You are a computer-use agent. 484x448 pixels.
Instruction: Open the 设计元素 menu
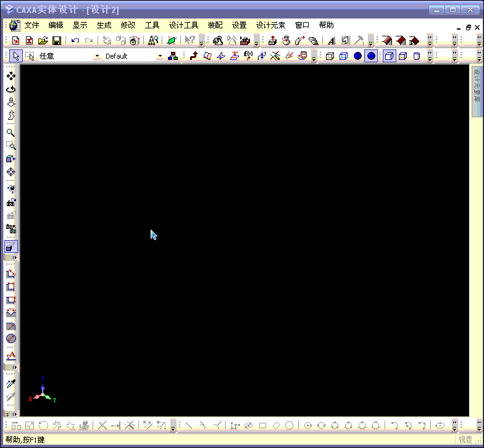tap(270, 25)
